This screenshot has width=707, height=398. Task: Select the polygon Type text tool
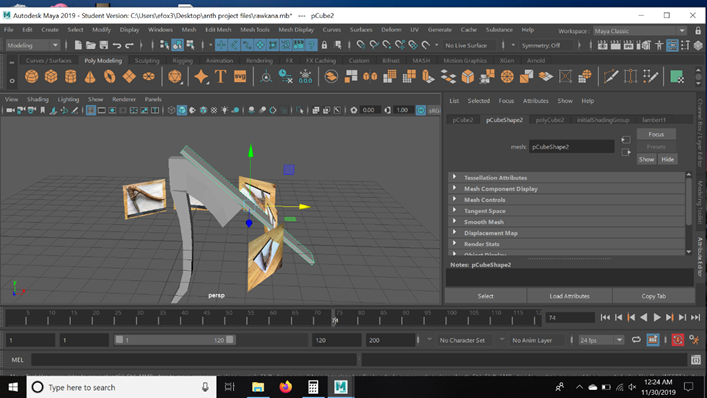tap(220, 77)
